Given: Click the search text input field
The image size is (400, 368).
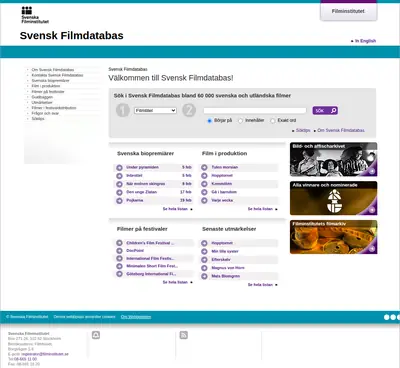Looking at the screenshot, I should (x=255, y=110).
